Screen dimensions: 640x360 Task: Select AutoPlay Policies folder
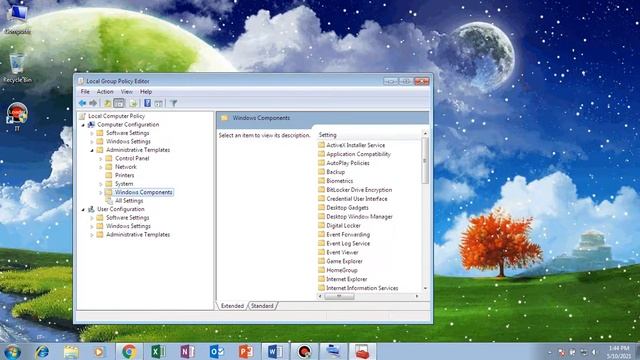[348, 163]
